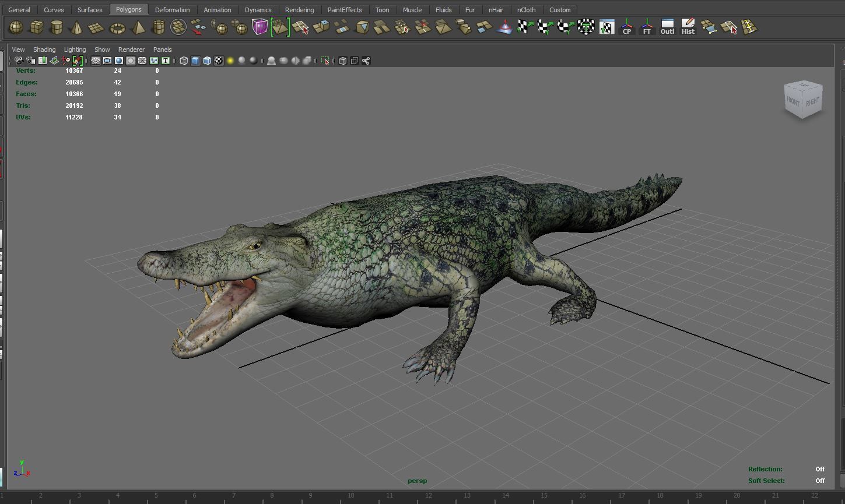
Task: Toggle textured display checker icon
Action: 219,61
